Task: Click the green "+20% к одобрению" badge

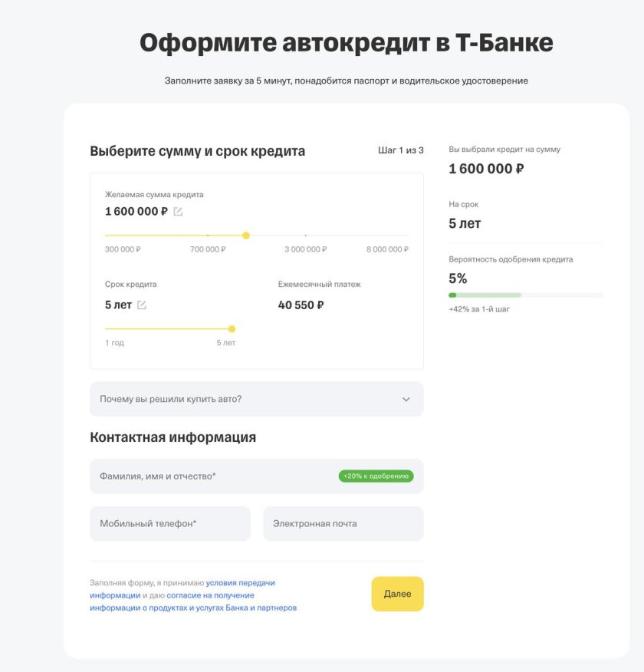Action: coord(376,476)
